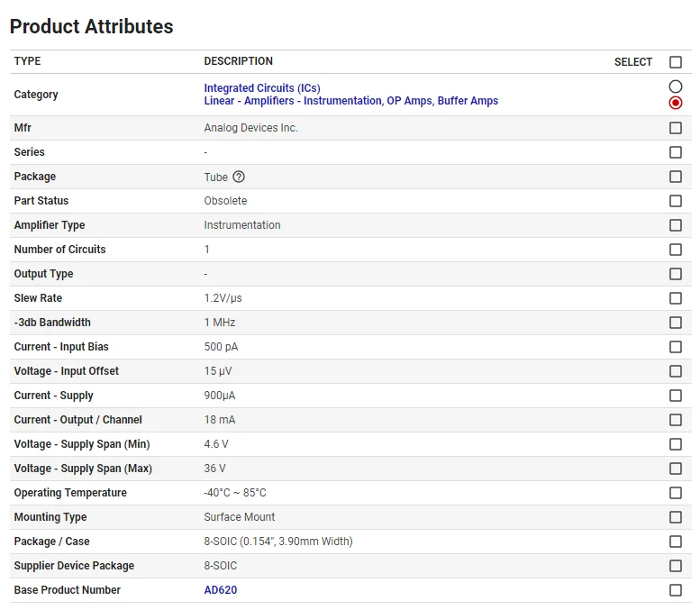This screenshot has width=700, height=610.
Task: Select the Integrated Circuits (ICs) radio button
Action: [x=676, y=86]
